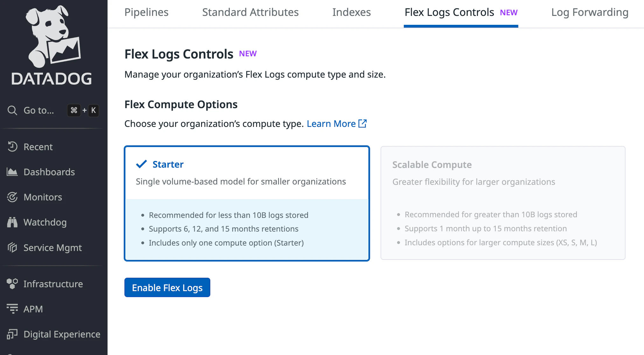The height and width of the screenshot is (355, 644).
Task: Click the Infrastructure hexagons icon
Action: coord(12,284)
